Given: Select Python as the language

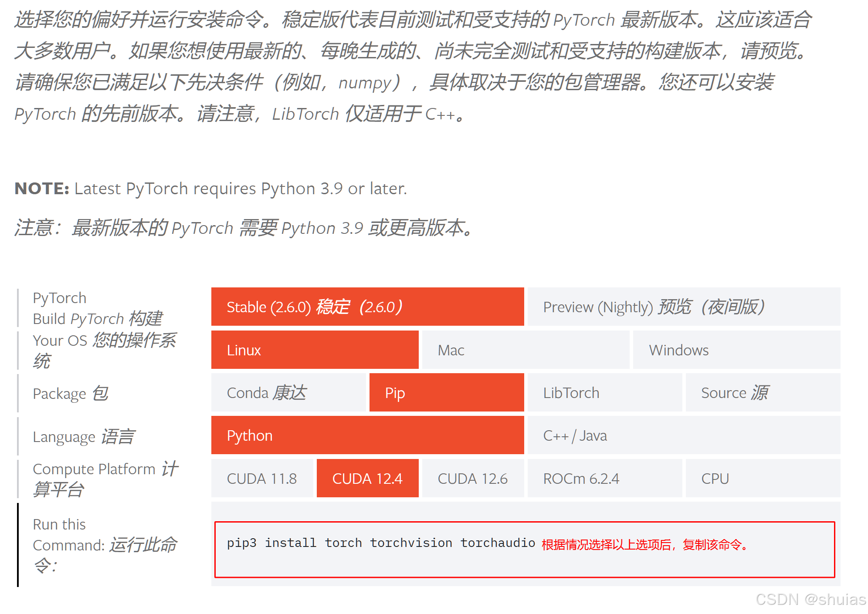Looking at the screenshot, I should [x=367, y=435].
